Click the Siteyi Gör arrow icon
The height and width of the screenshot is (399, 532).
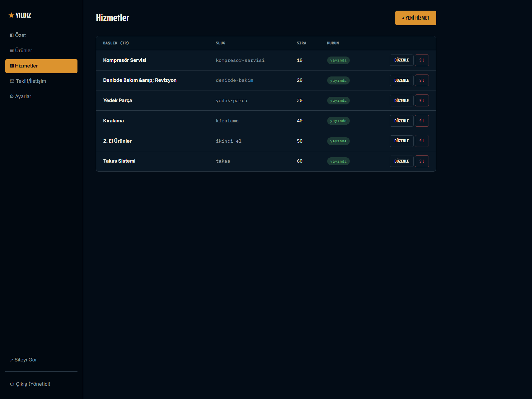tap(11, 360)
